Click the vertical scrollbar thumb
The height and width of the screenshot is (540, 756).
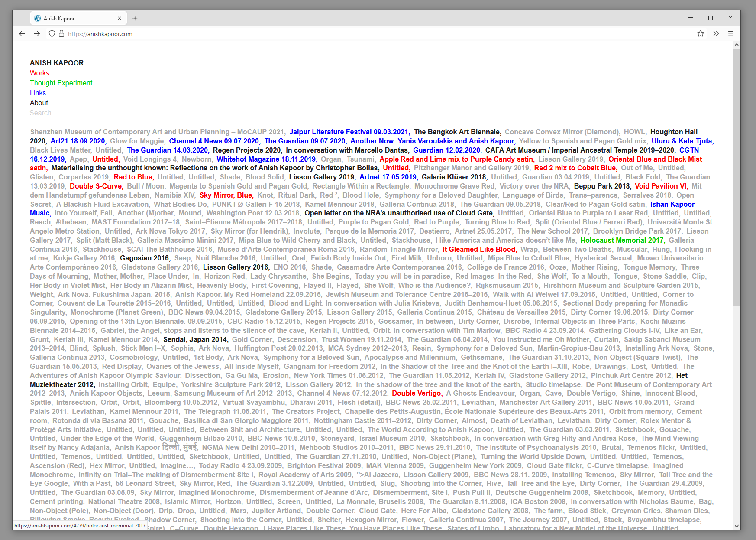[x=737, y=177]
